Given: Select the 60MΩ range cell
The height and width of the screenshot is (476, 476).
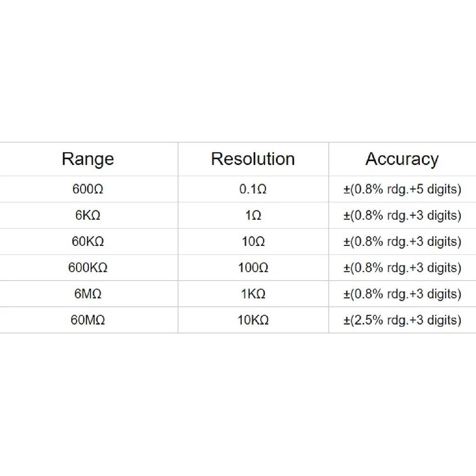Looking at the screenshot, I should [x=88, y=320].
